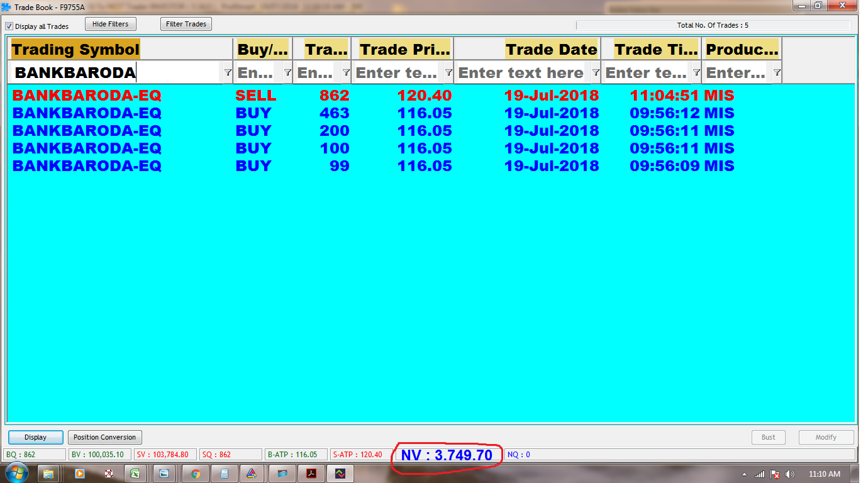Click the Display button
868x483 pixels.
click(x=36, y=437)
